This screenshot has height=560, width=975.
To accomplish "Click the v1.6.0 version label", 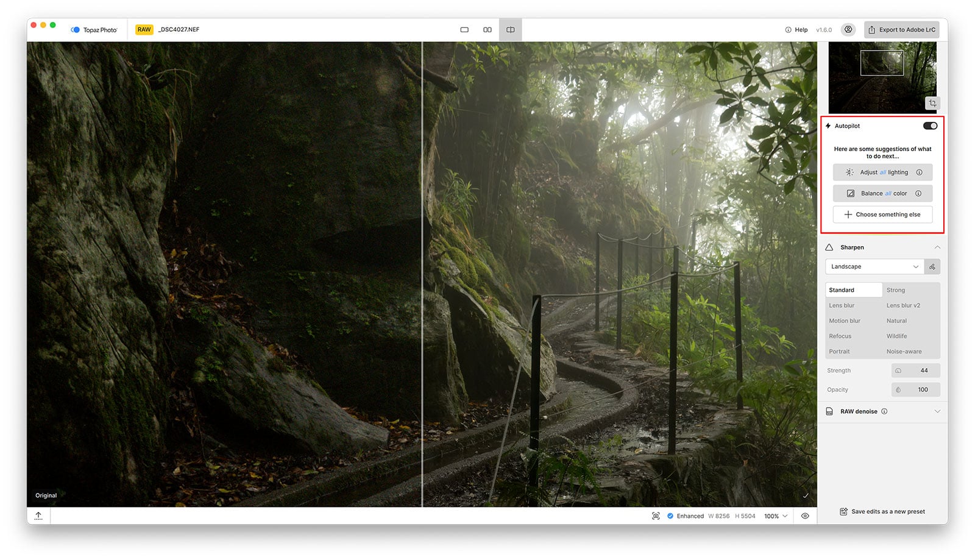I will [x=824, y=29].
